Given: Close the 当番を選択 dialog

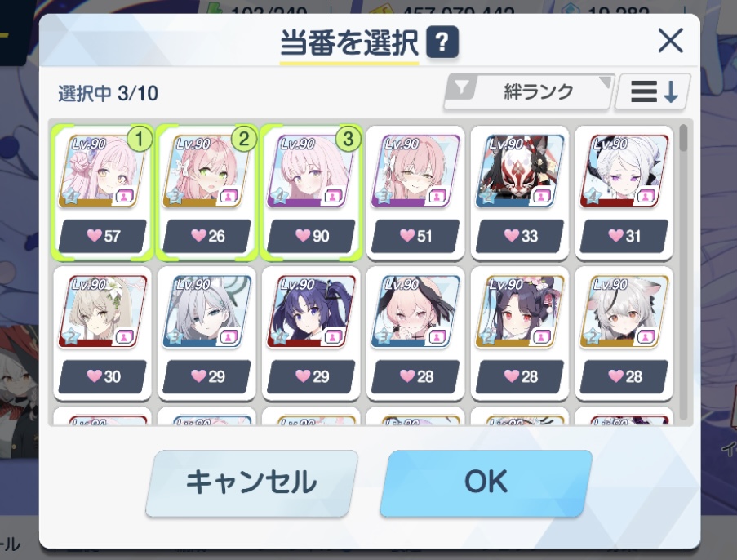Looking at the screenshot, I should 670,41.
